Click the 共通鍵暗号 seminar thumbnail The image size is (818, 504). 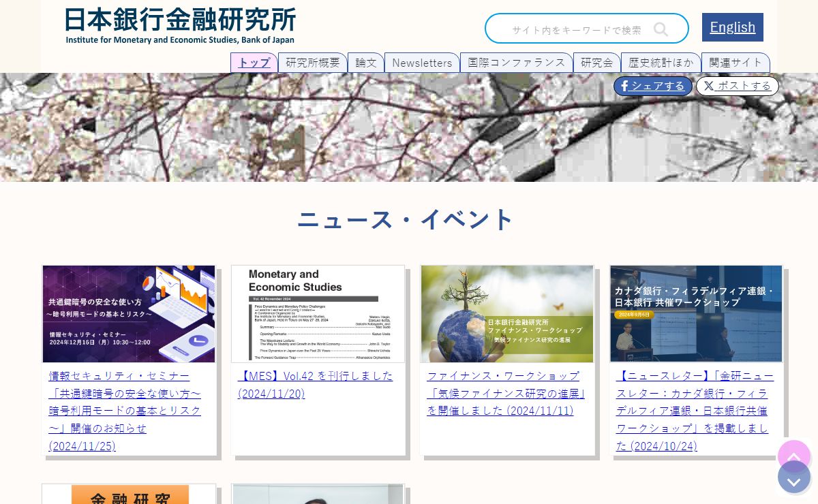click(x=129, y=314)
